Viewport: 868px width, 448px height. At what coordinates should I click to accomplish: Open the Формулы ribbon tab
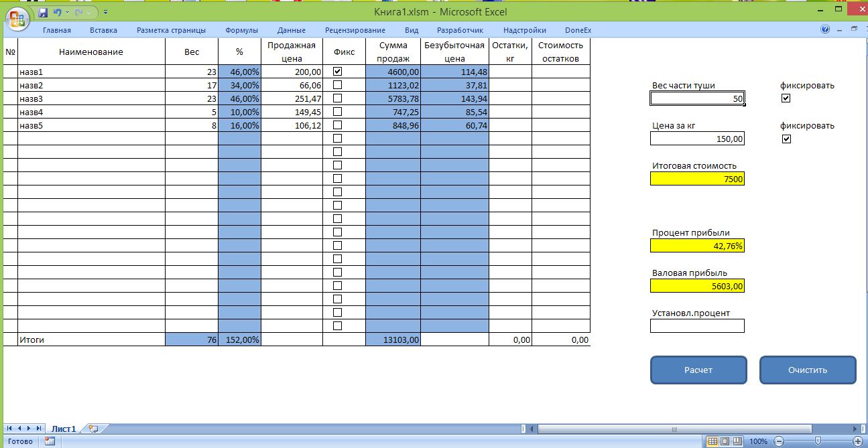(x=242, y=30)
